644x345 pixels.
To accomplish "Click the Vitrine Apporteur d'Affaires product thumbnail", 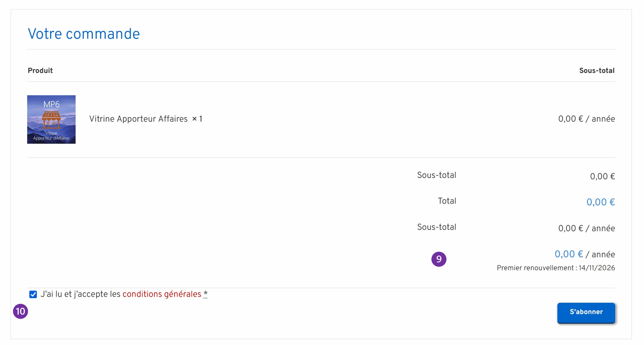I will tap(51, 119).
